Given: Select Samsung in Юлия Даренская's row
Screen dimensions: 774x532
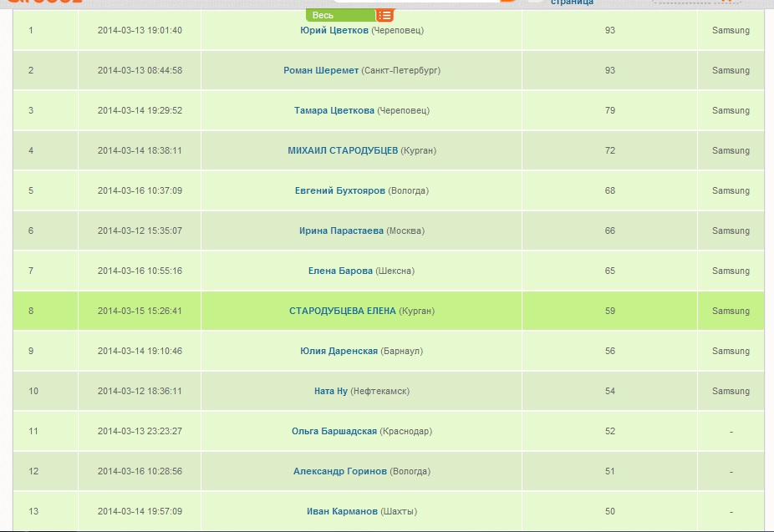Looking at the screenshot, I should 731,351.
